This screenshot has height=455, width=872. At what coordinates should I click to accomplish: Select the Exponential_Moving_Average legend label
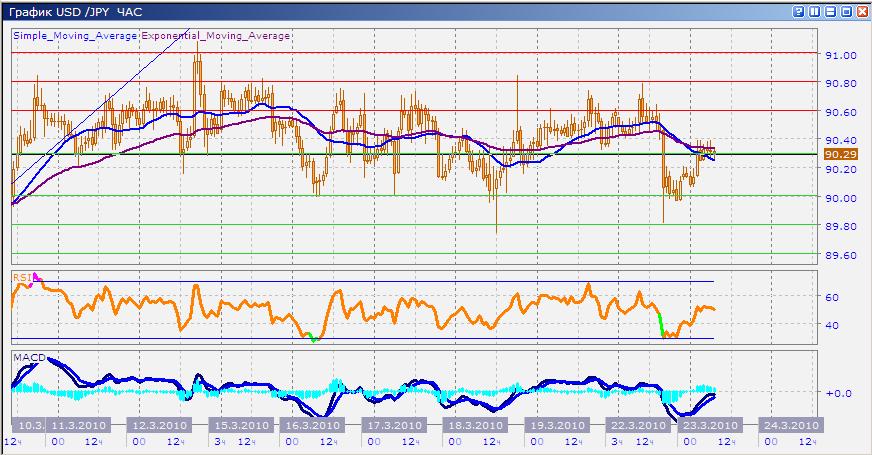pyautogui.click(x=216, y=36)
